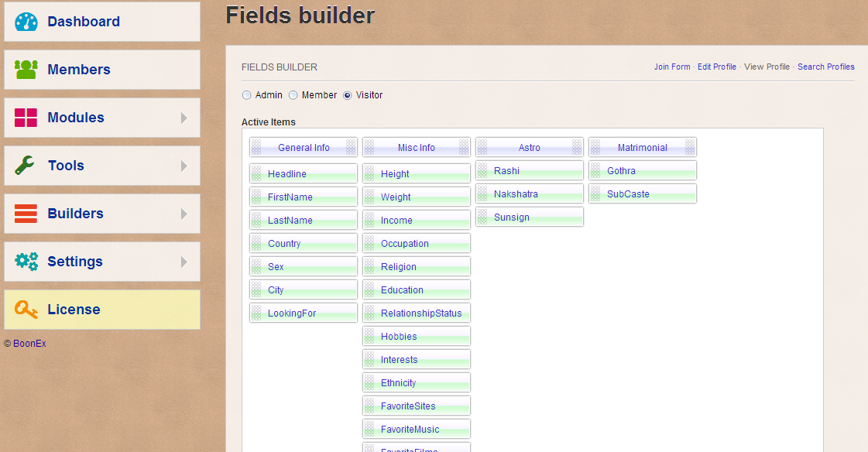Click the drag handle left of Matrimonial
This screenshot has width=868, height=452.
coord(595,147)
